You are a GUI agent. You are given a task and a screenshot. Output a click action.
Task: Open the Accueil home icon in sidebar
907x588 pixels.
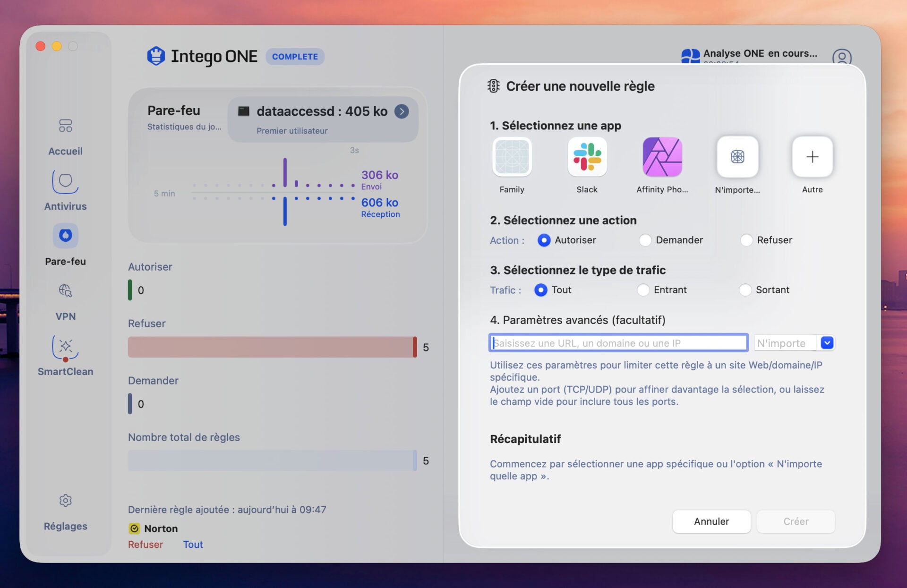[65, 126]
